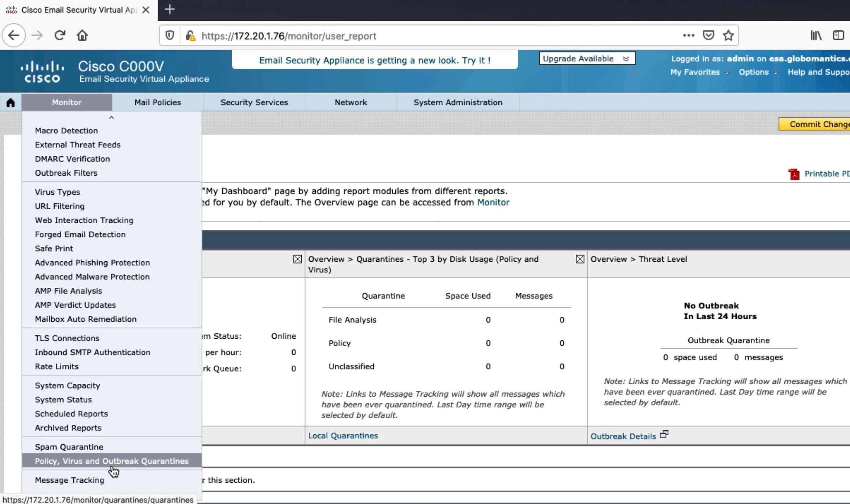
Task: Open a new browser tab with plus
Action: pos(170,10)
